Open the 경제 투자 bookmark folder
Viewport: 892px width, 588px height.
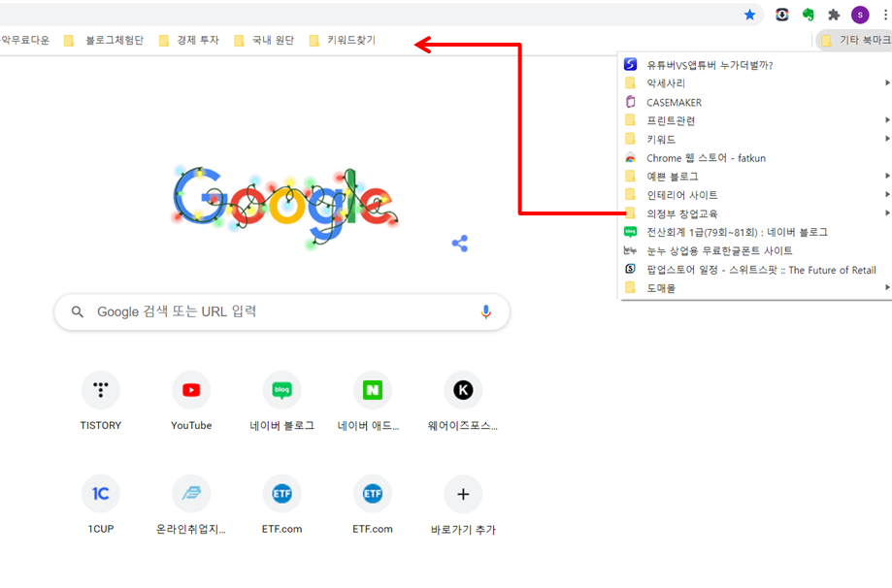(x=189, y=41)
